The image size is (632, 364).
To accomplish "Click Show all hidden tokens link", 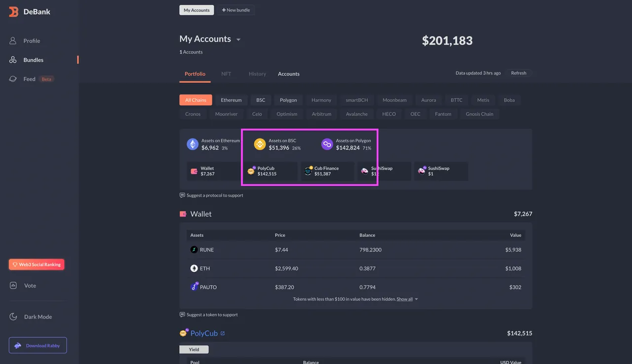I will pos(404,299).
